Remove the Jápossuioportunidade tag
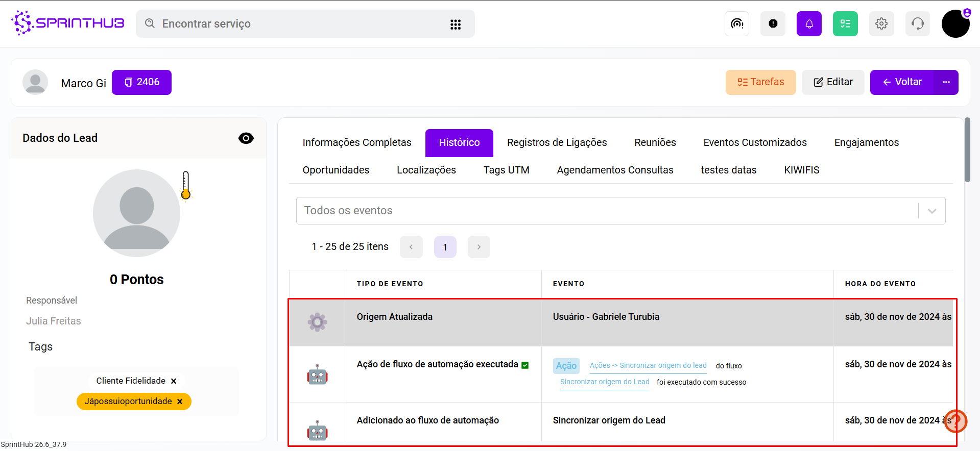 pos(180,402)
